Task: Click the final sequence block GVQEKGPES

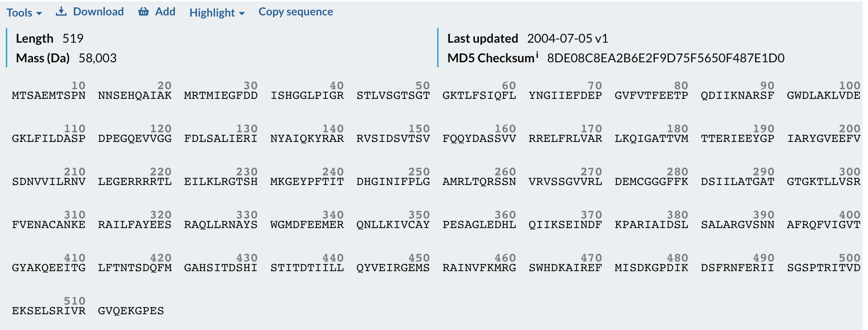Action: [x=131, y=311]
